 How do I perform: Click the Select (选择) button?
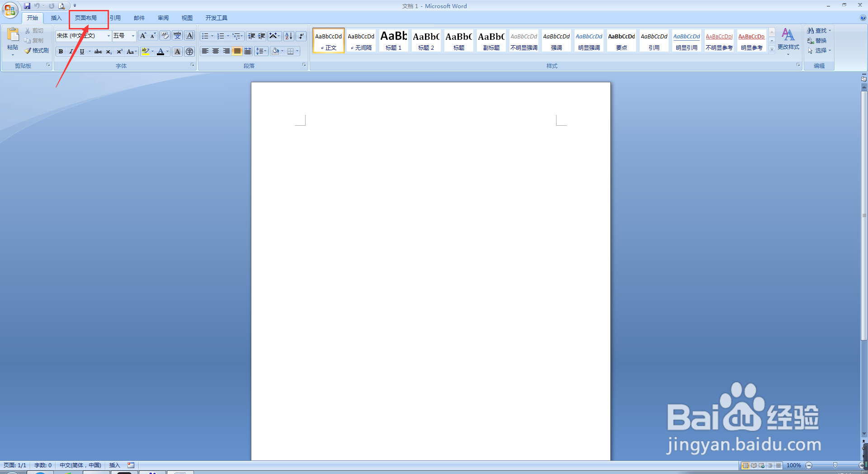(819, 51)
